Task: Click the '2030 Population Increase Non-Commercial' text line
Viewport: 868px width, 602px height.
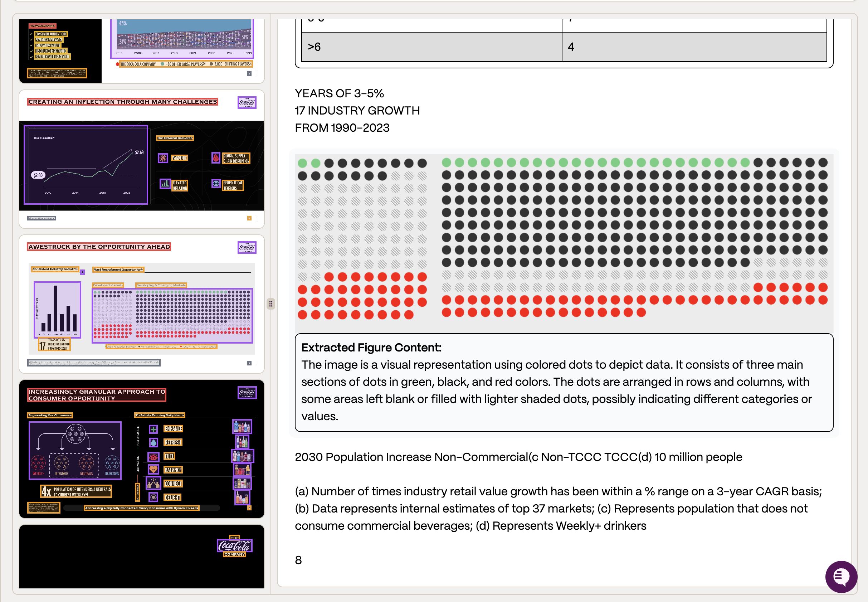Action: point(518,457)
